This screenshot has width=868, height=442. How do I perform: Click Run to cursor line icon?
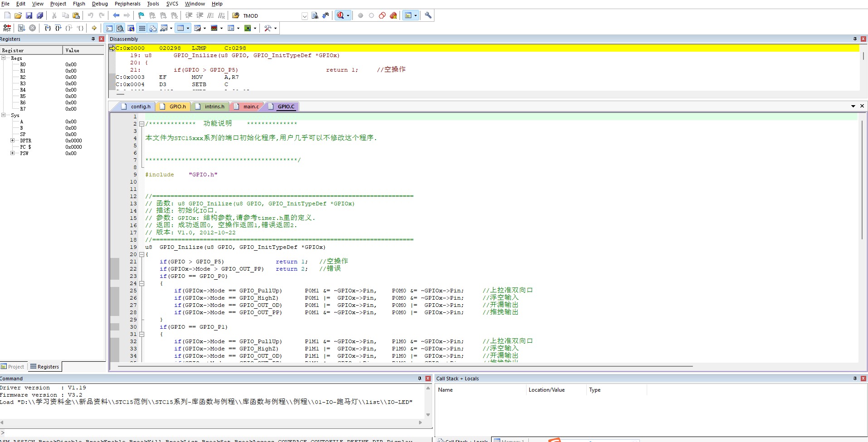(x=80, y=28)
